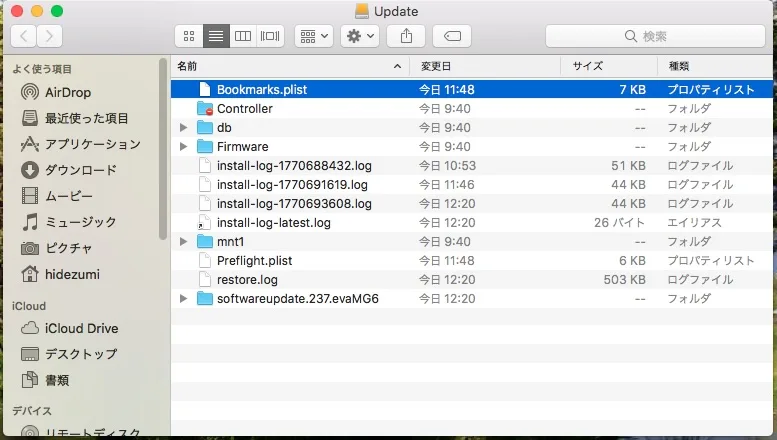The width and height of the screenshot is (777, 440).
Task: Expand the db folder disclosure triangle
Action: tap(183, 128)
